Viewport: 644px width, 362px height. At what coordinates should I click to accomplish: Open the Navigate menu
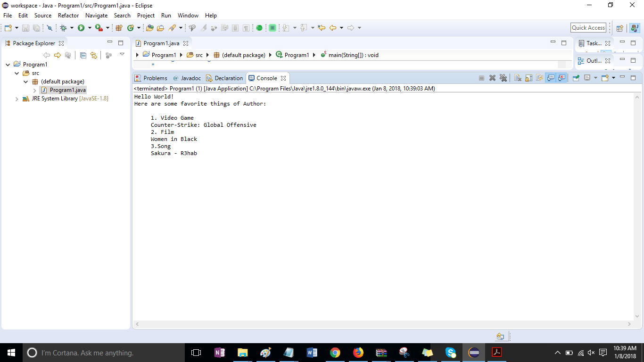[96, 16]
